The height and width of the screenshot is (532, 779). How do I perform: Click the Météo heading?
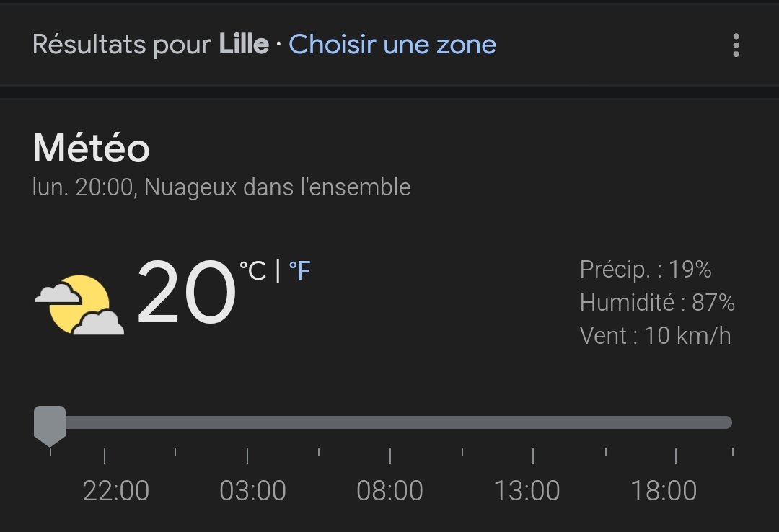(91, 148)
